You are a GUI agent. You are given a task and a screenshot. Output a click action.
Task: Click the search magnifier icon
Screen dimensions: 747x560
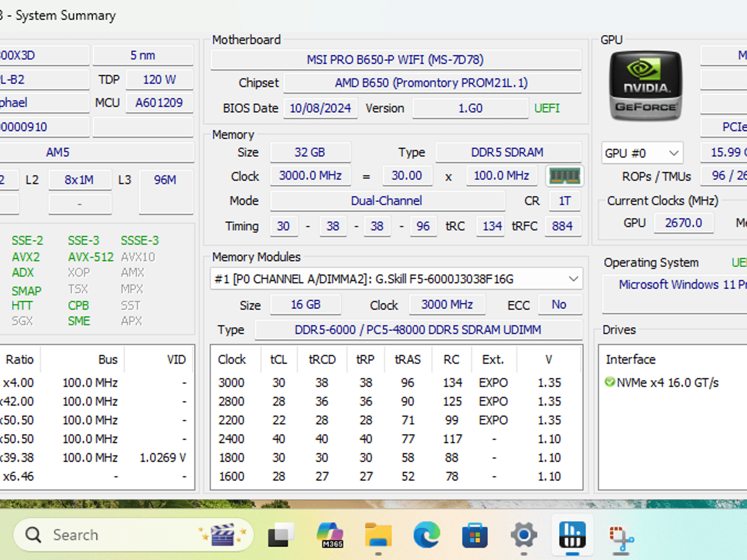[x=34, y=535]
